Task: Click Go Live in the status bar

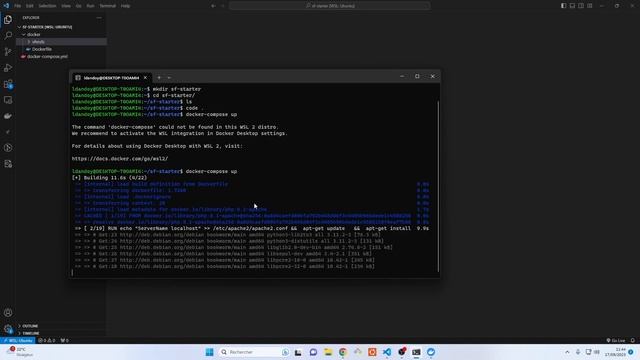Action: (616, 340)
